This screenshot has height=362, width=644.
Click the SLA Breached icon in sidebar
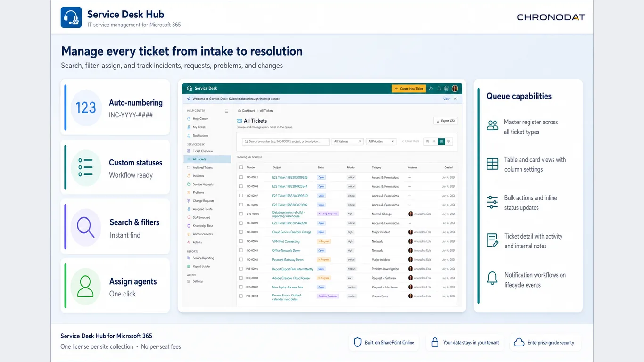(x=189, y=217)
